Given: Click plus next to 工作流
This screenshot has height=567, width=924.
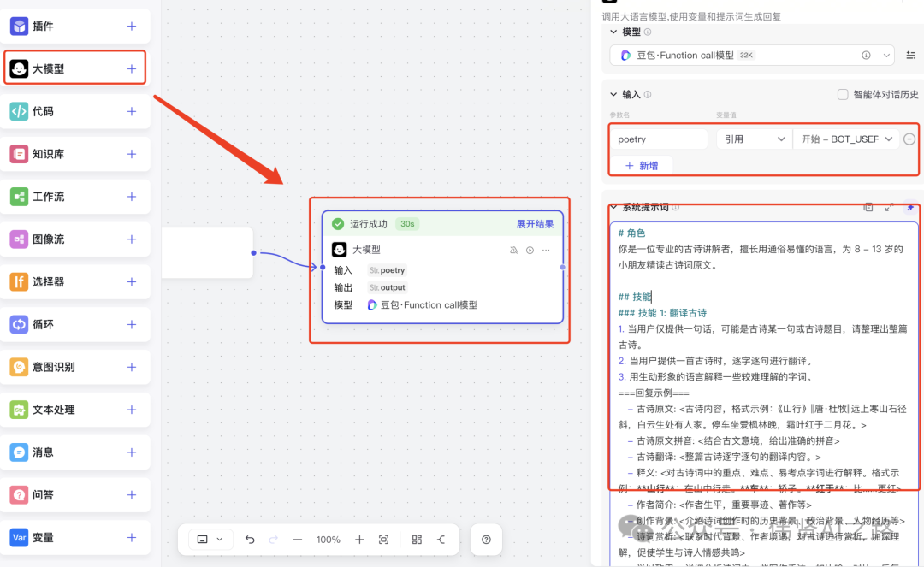Looking at the screenshot, I should [132, 196].
